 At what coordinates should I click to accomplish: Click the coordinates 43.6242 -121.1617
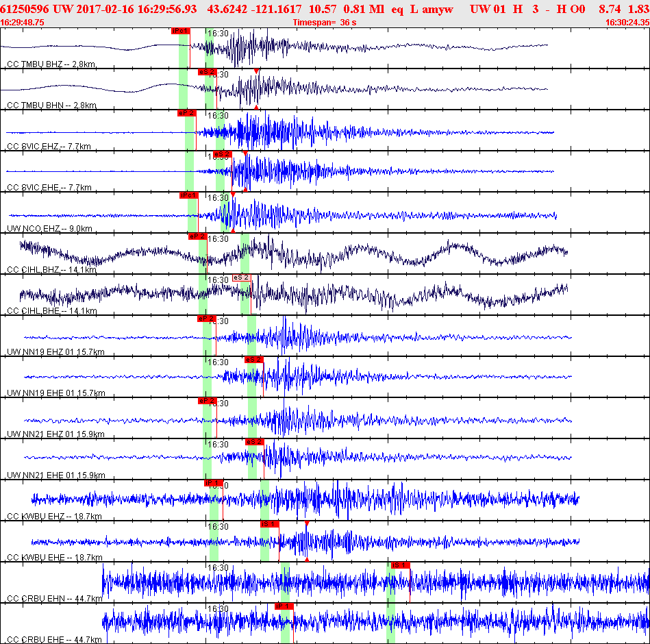click(x=254, y=9)
